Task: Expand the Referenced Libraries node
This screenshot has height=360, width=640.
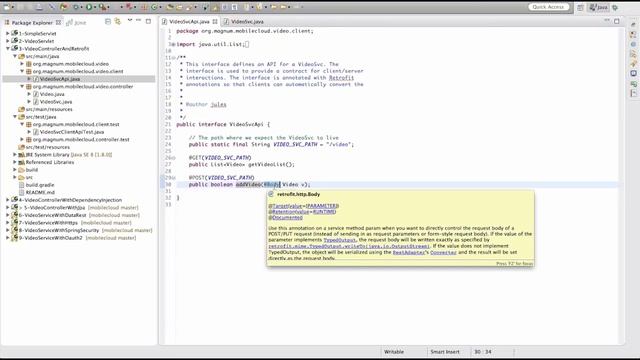Action: tap(15, 162)
